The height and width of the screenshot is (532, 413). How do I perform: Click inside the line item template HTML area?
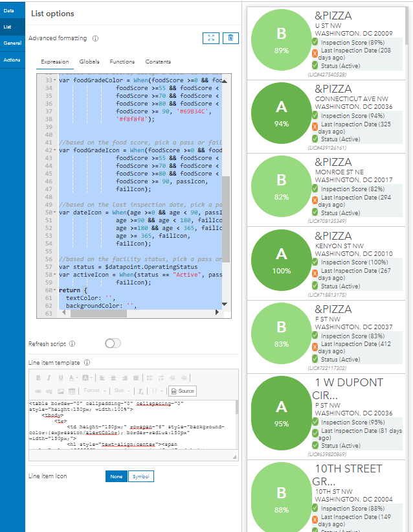[x=132, y=425]
